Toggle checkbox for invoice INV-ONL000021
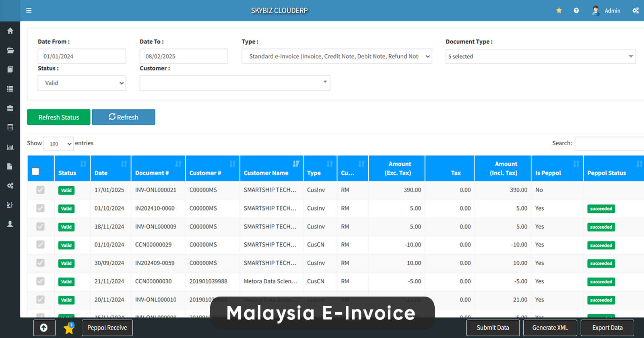 (x=40, y=190)
